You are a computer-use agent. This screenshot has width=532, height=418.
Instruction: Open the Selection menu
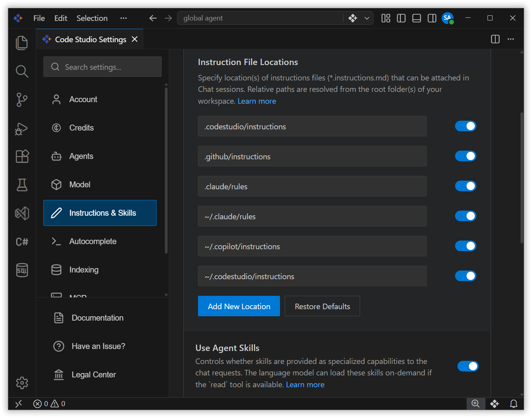[x=92, y=18]
